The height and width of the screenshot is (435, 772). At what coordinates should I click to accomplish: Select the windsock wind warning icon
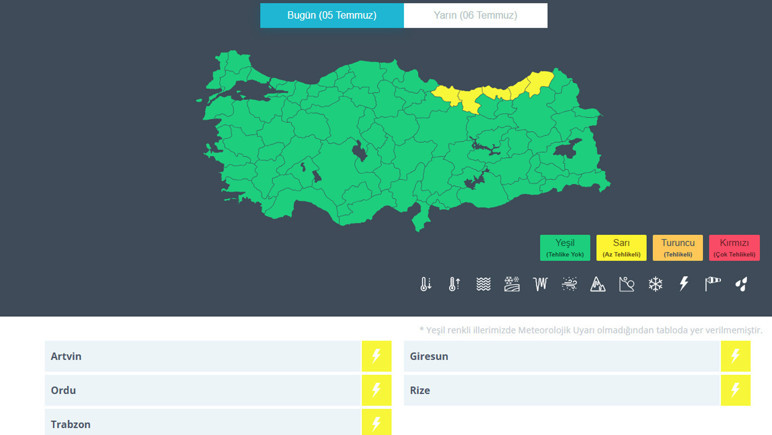pyautogui.click(x=712, y=284)
